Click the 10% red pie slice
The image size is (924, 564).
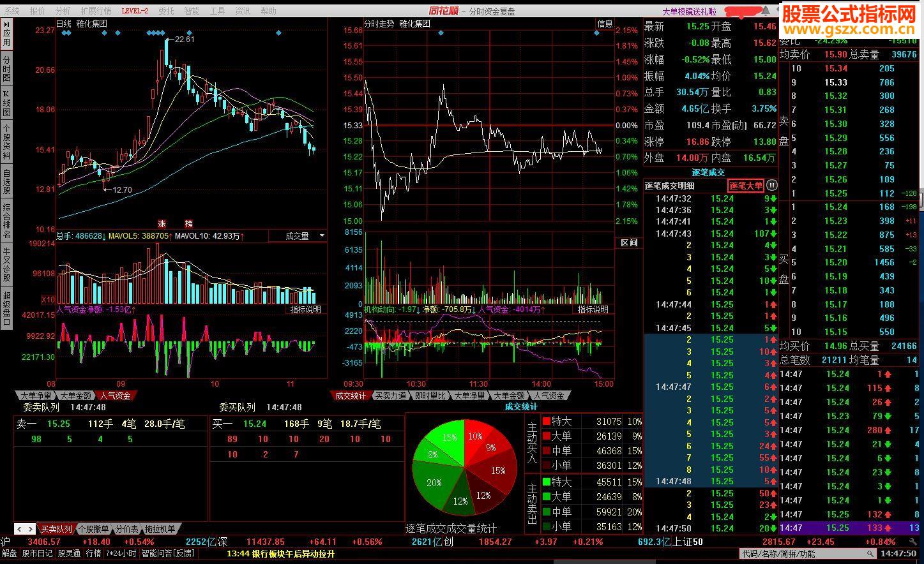click(475, 436)
